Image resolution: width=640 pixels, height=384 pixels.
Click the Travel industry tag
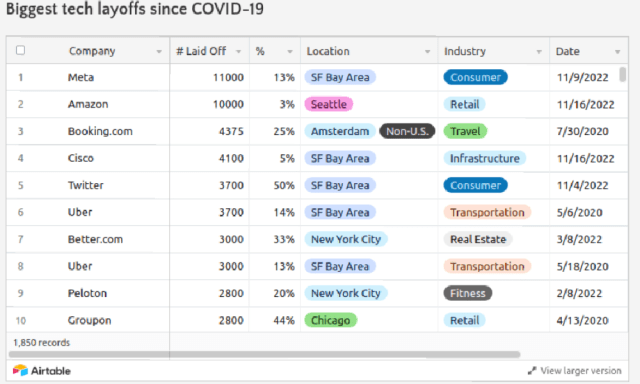[465, 131]
